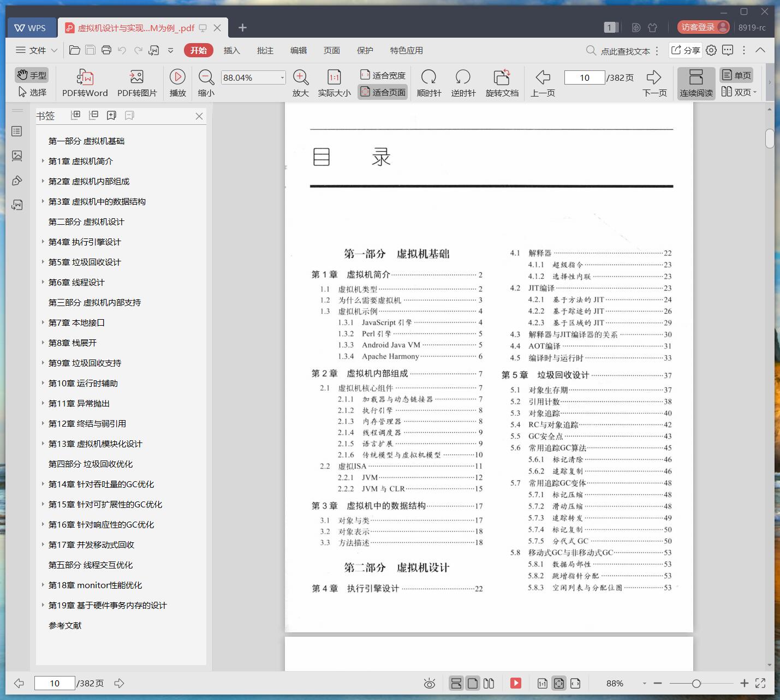The height and width of the screenshot is (700, 780).
Task: Convert PDF to image
Action: [x=137, y=83]
